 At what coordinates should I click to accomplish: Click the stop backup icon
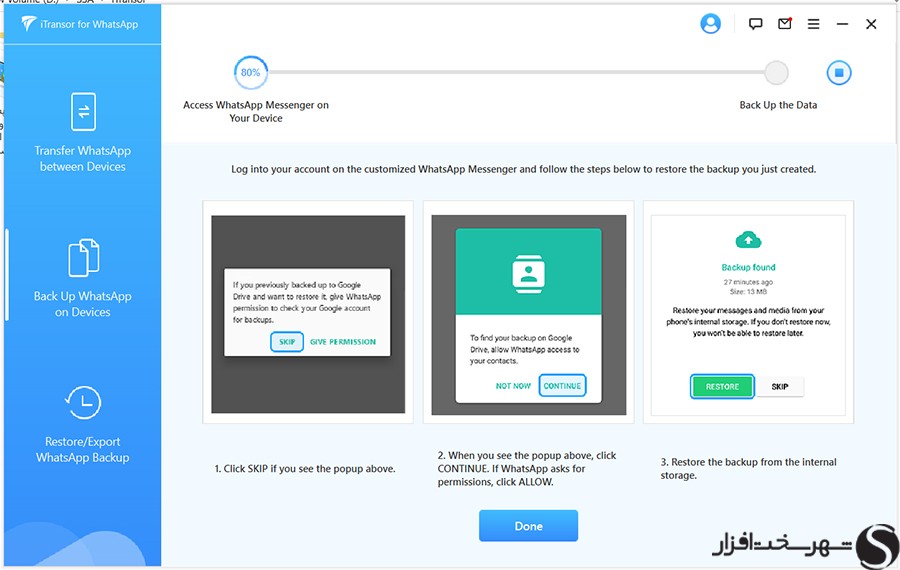[839, 73]
